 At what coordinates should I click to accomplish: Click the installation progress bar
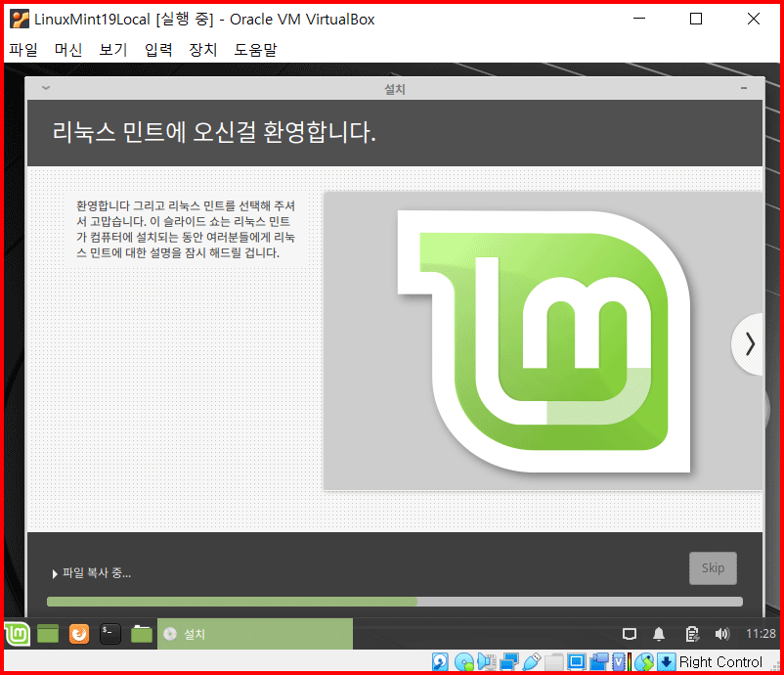click(x=395, y=602)
